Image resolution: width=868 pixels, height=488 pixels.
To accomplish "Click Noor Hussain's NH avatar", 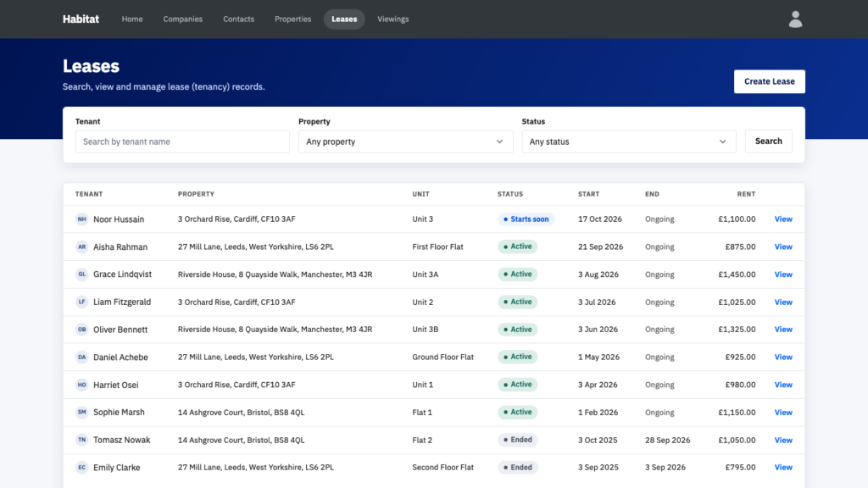I will tap(81, 219).
